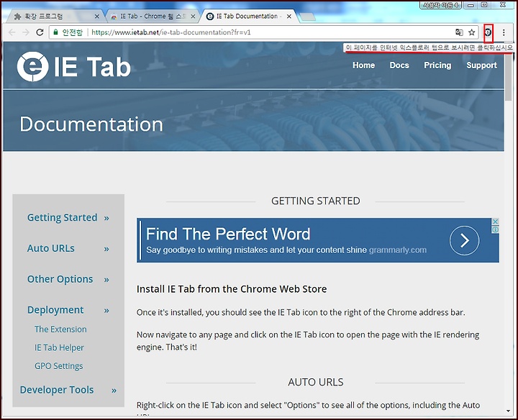Click the chevron next to Other Options
This screenshot has width=518, height=420.
click(106, 280)
